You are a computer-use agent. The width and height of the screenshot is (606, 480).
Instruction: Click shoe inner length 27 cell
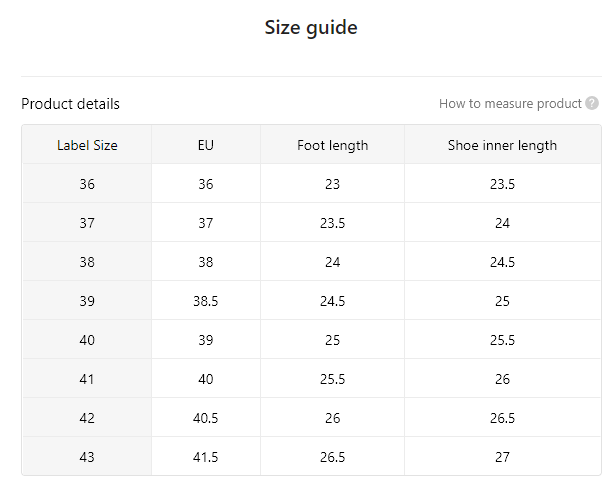tap(502, 457)
